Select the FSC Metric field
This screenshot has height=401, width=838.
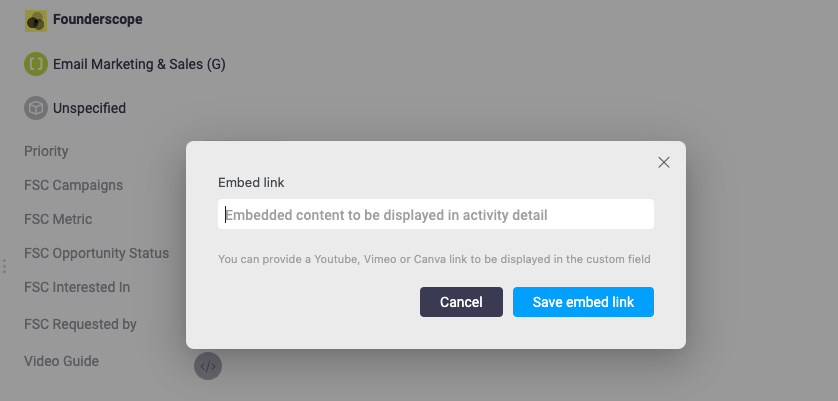click(58, 219)
